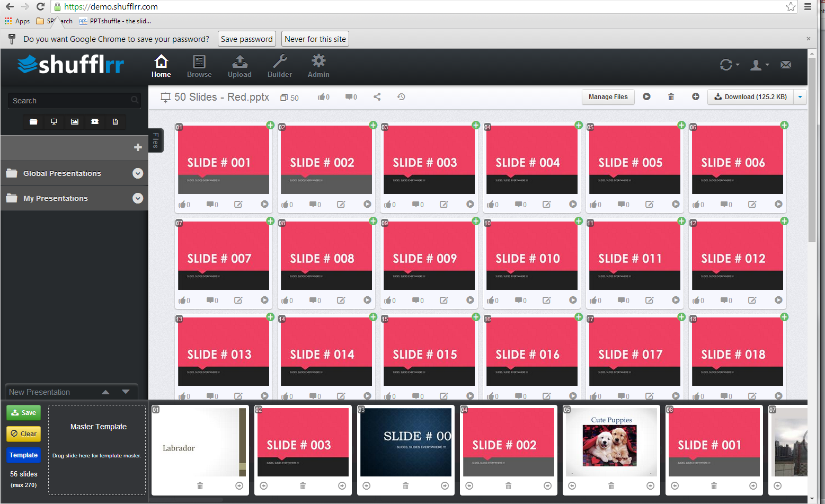Filter search by images icon
The width and height of the screenshot is (825, 504).
(75, 122)
